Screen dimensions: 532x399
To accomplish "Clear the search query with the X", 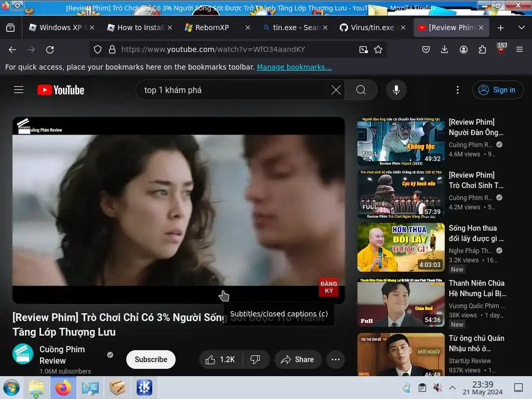I will pos(336,90).
